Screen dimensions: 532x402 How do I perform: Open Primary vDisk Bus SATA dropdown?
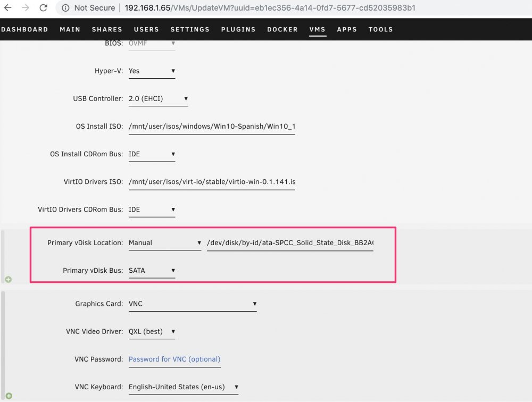(152, 271)
